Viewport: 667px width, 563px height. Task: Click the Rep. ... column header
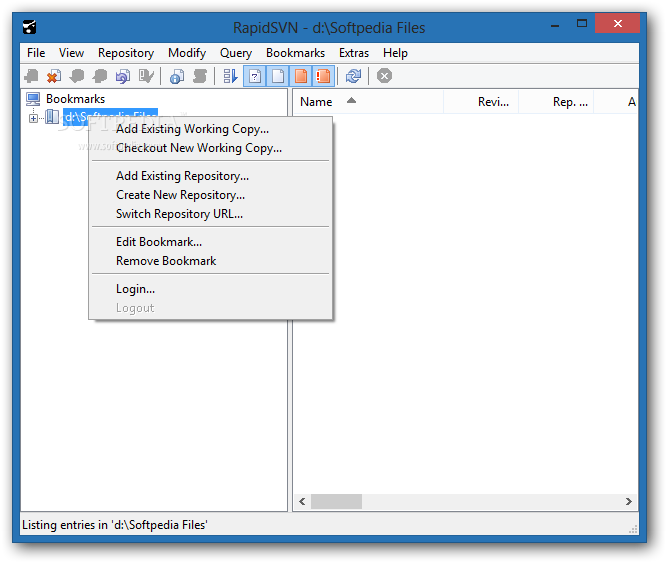pyautogui.click(x=556, y=102)
